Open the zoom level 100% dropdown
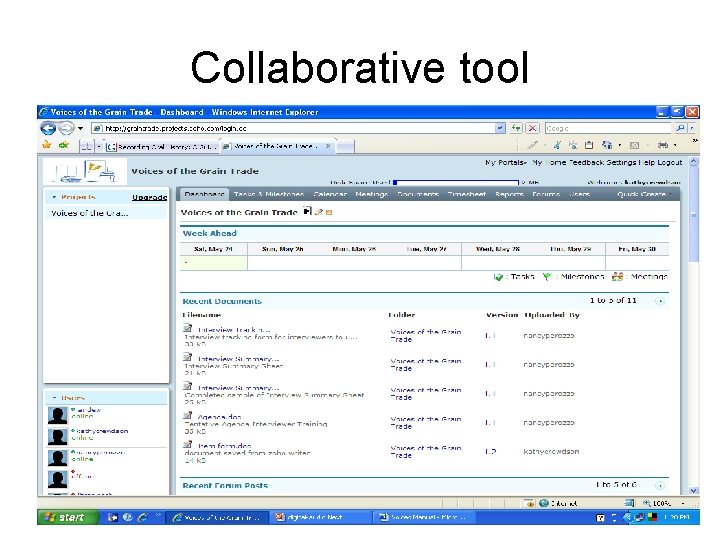720x540 pixels. click(x=682, y=503)
